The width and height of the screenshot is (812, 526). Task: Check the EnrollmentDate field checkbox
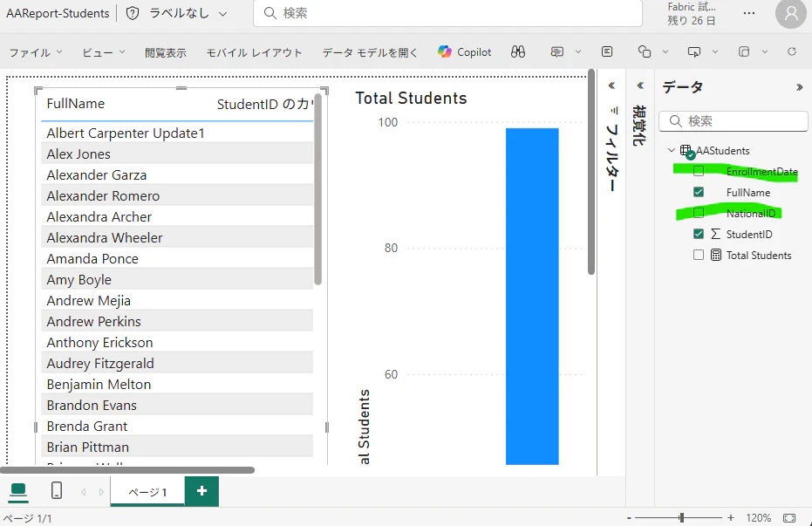click(x=699, y=171)
